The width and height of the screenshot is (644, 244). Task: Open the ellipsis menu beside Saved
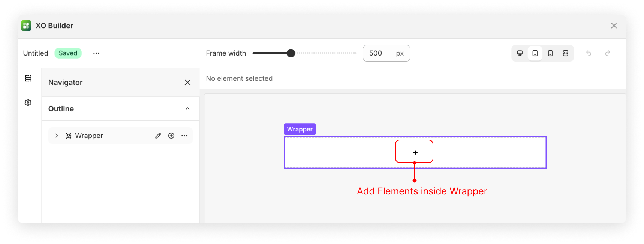[96, 53]
